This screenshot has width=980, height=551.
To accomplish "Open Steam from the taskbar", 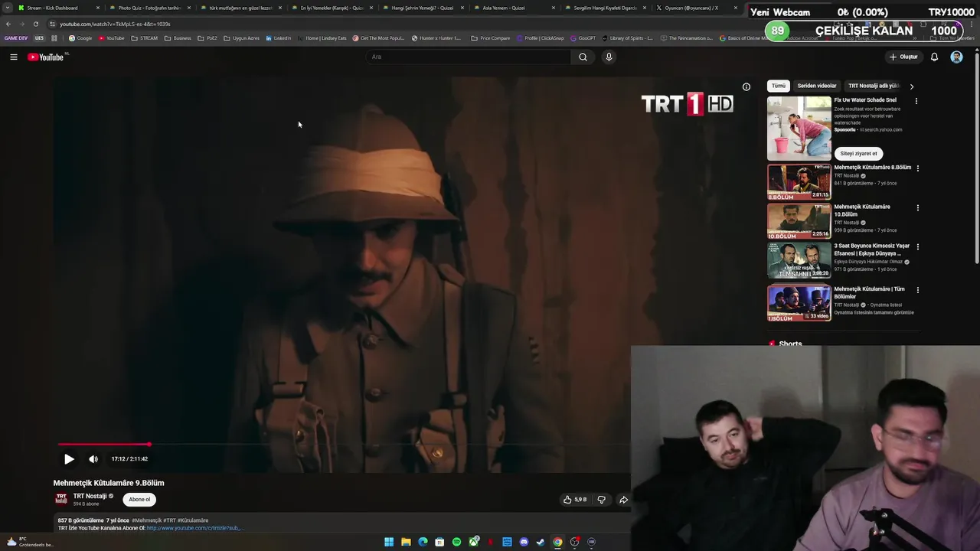I will (x=541, y=542).
